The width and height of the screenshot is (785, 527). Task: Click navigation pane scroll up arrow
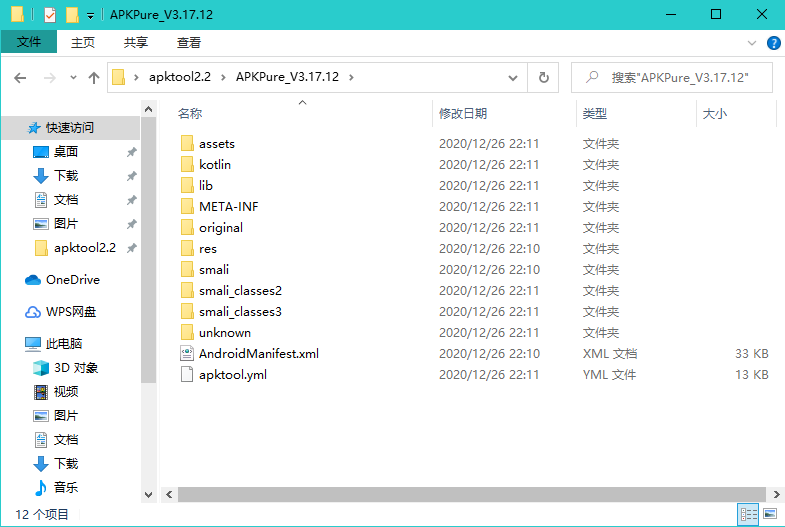click(x=148, y=109)
